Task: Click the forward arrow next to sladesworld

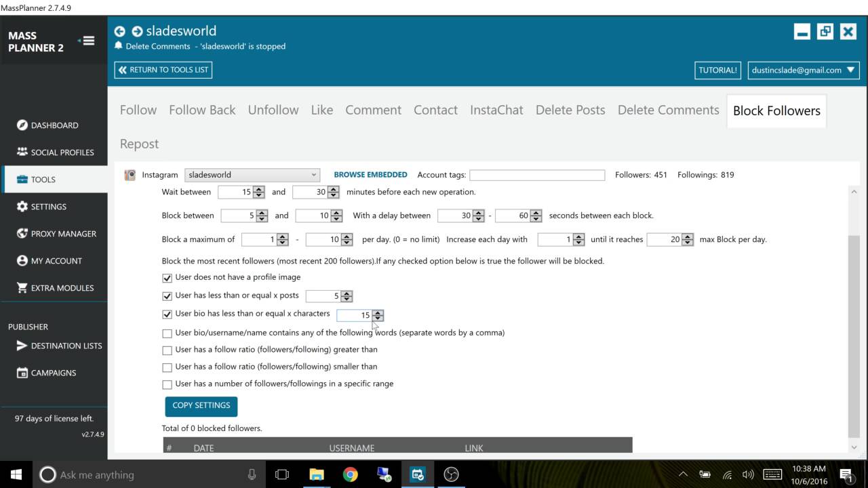Action: click(x=137, y=31)
